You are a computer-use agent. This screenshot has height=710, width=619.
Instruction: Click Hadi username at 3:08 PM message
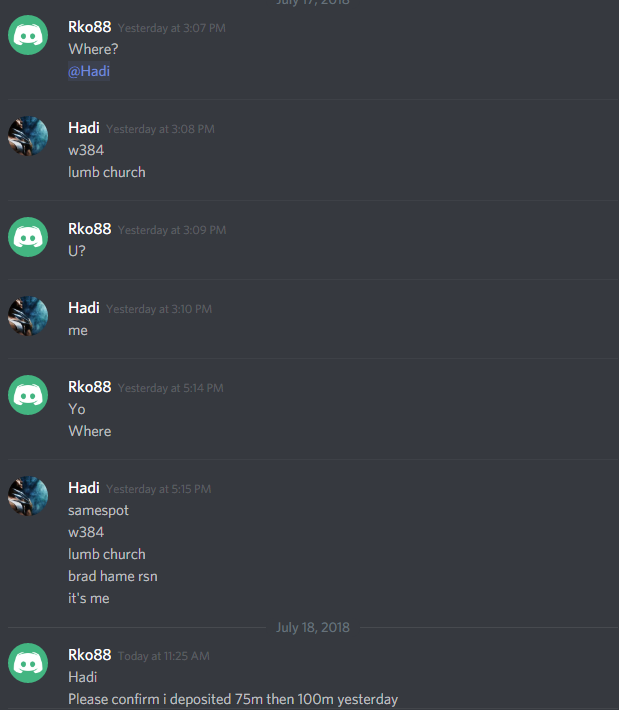[x=84, y=128]
